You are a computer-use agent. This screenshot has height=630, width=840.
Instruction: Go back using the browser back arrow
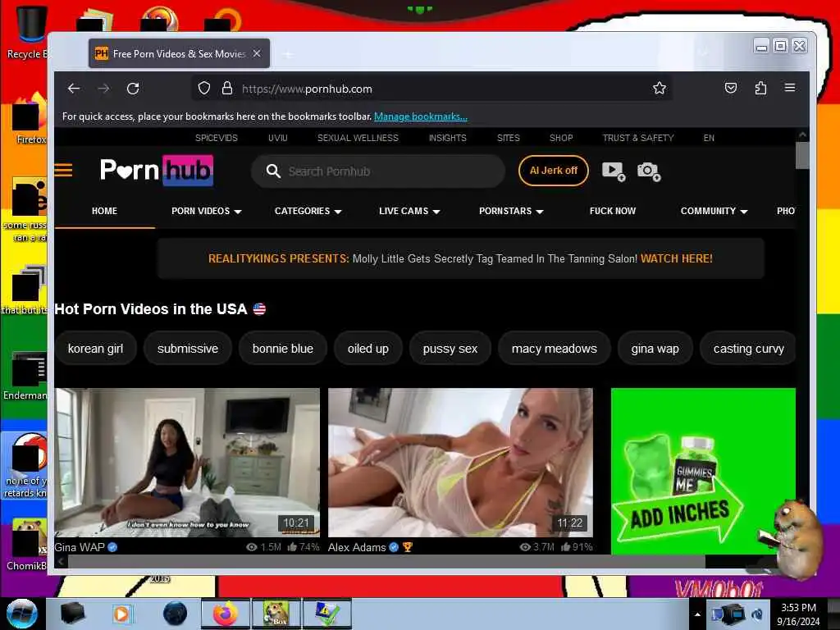(x=74, y=89)
